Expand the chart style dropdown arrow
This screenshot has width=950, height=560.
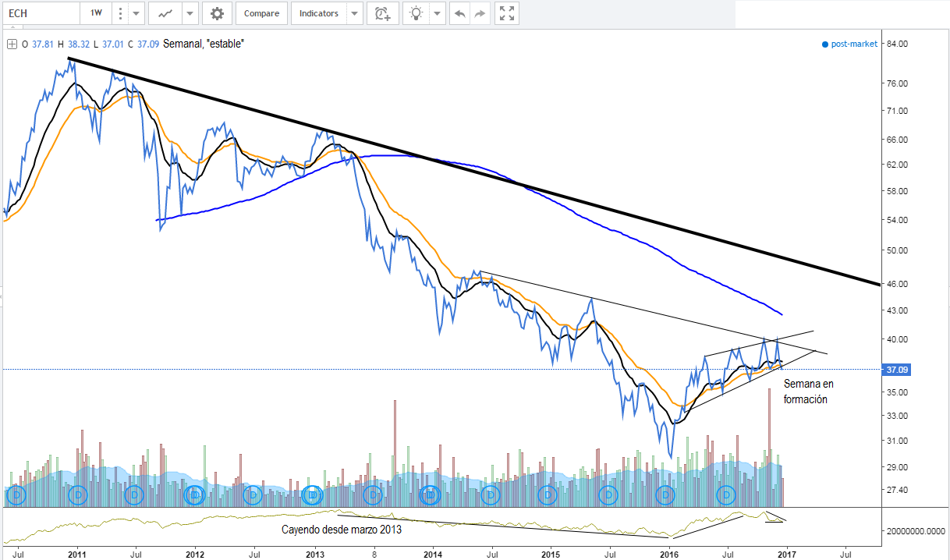coord(191,13)
